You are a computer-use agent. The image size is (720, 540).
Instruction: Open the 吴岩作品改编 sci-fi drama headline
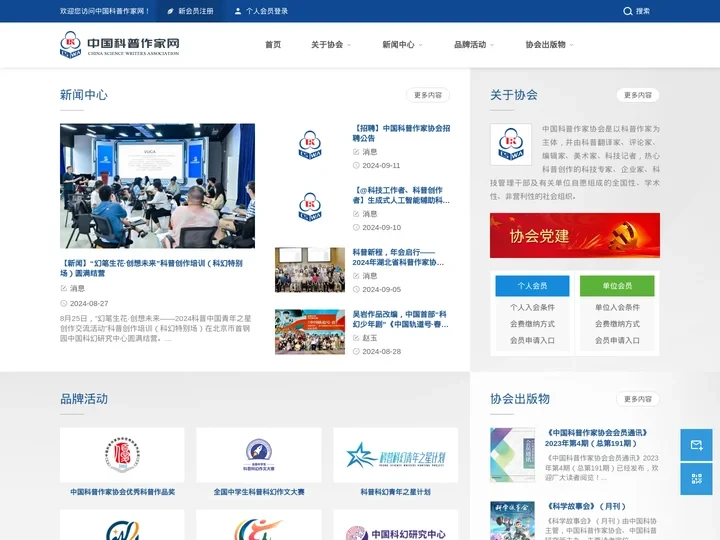(x=400, y=319)
